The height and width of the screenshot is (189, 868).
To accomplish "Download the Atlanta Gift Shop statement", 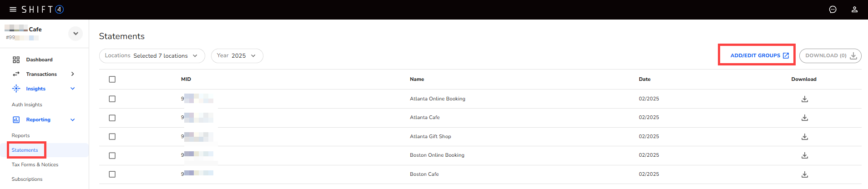I will point(804,137).
